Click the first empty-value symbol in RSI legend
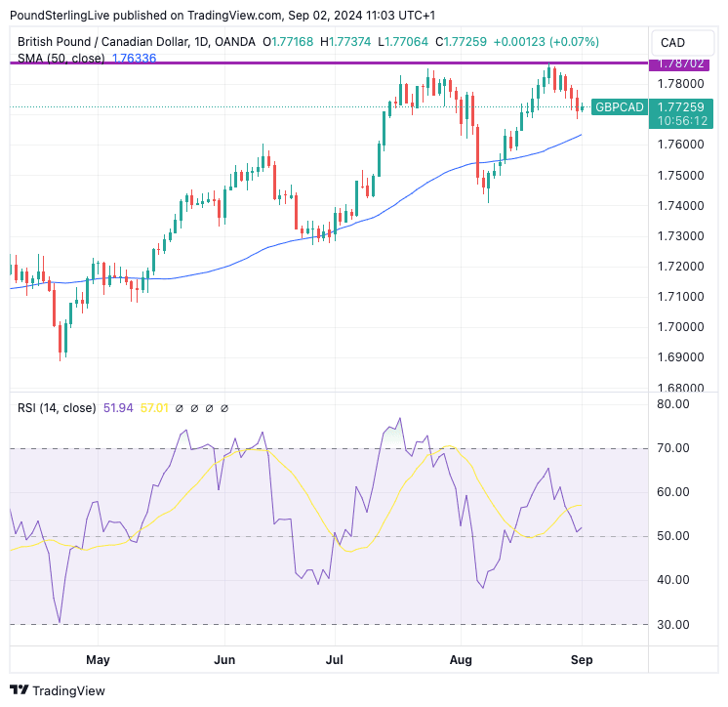Screen dimensions: 728x707 pyautogui.click(x=181, y=408)
